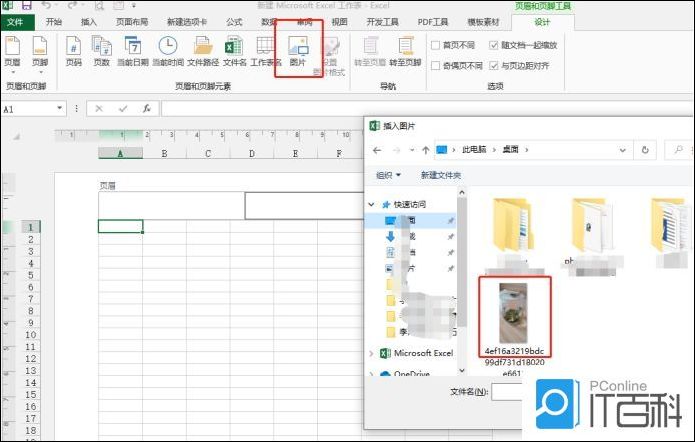The image size is (695, 442).
Task: Open the first folder in file list
Action: tap(513, 226)
